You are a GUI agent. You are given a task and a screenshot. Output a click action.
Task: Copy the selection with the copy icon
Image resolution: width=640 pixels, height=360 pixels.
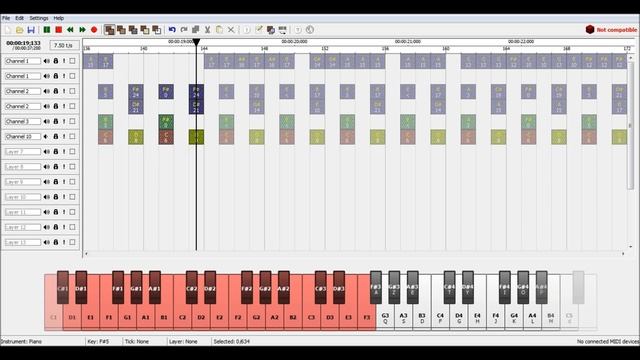pyautogui.click(x=196, y=30)
